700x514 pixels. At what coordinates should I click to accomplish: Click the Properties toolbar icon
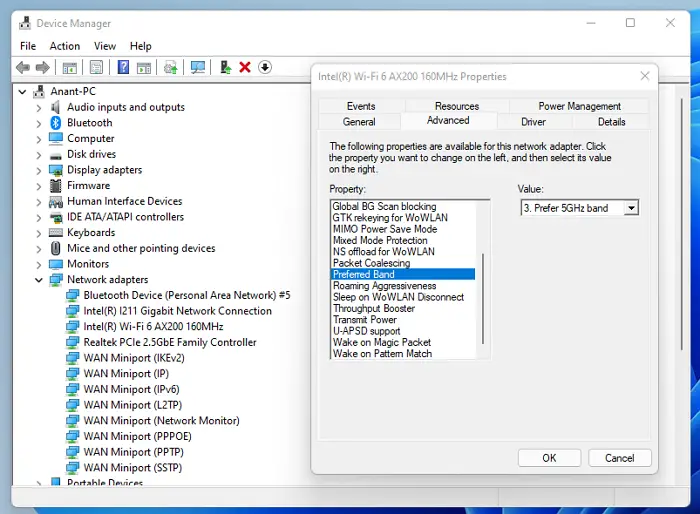click(x=96, y=67)
